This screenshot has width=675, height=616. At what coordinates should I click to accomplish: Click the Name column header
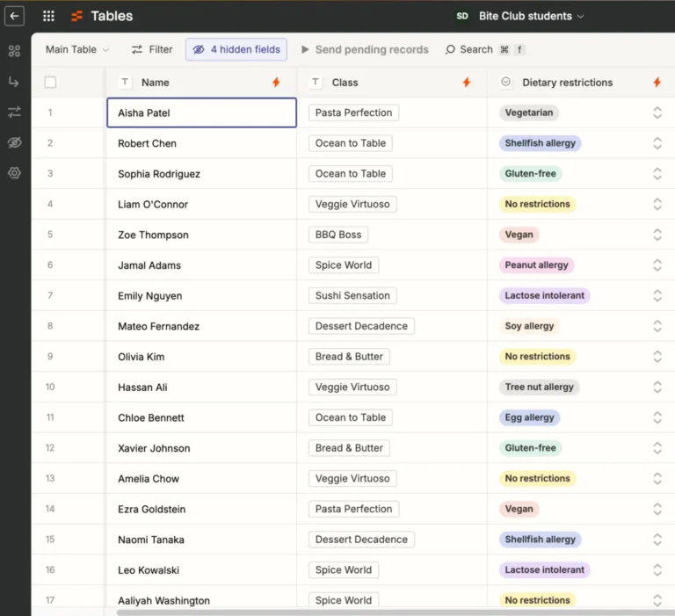tap(201, 83)
